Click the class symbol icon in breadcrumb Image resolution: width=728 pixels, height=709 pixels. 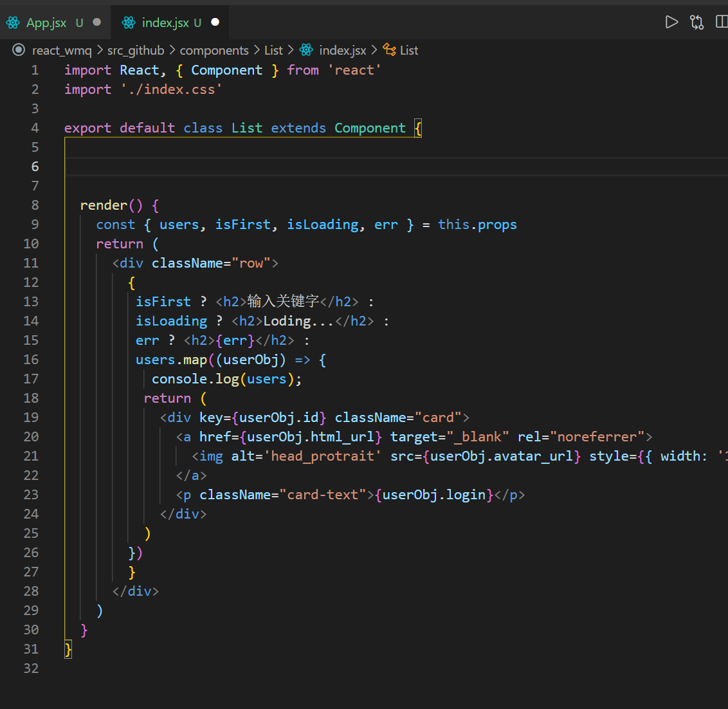point(389,50)
